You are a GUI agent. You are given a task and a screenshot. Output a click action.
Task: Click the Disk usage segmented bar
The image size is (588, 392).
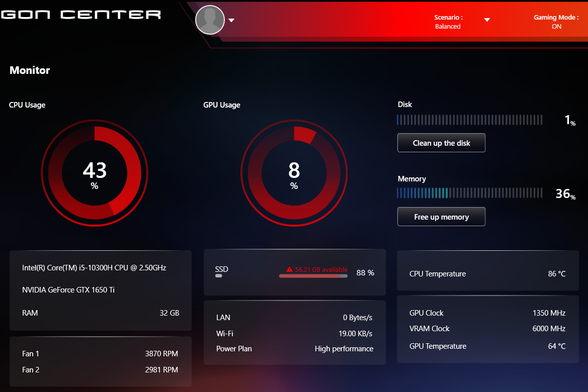click(469, 120)
